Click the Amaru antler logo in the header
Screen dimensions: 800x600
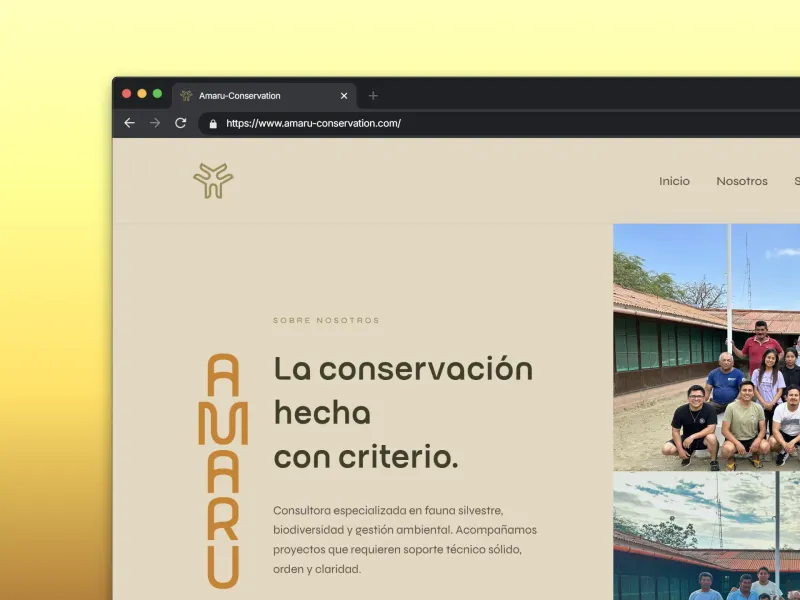pos(213,181)
